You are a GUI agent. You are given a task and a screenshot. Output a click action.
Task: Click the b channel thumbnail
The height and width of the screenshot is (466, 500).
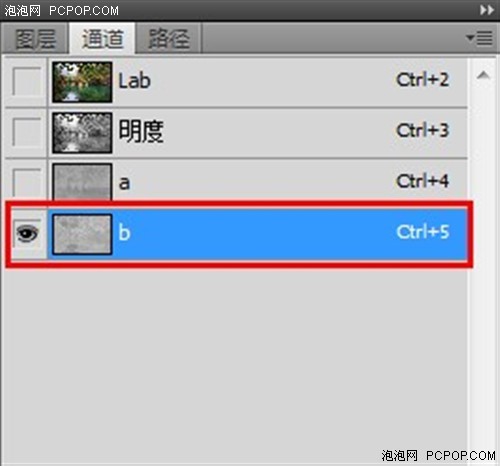pos(82,234)
